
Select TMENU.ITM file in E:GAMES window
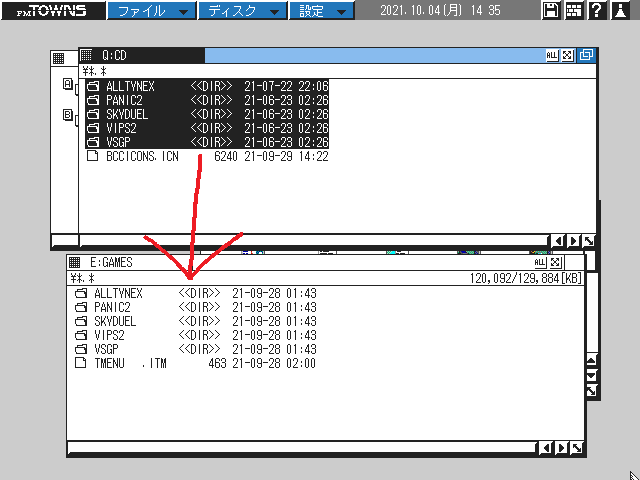(195, 363)
